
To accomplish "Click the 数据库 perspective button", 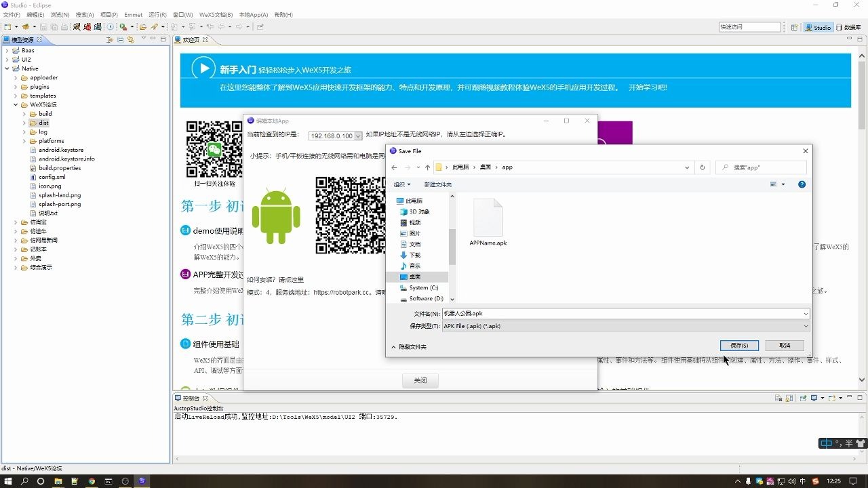I will pyautogui.click(x=848, y=27).
